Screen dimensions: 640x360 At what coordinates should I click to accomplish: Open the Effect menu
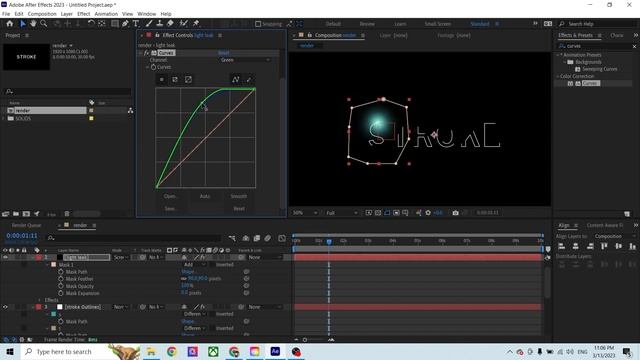click(x=84, y=14)
